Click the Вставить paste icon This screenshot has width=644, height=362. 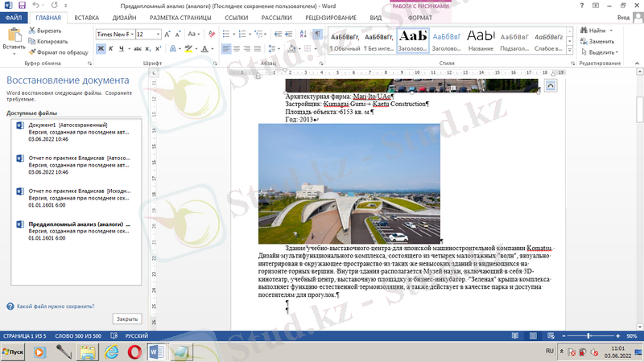tap(14, 39)
